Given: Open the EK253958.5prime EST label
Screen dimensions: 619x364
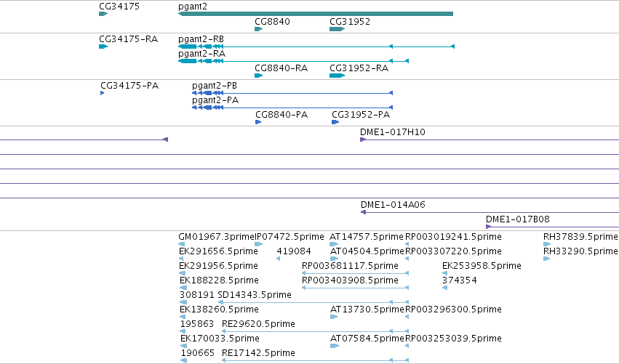Looking at the screenshot, I should 482,266.
